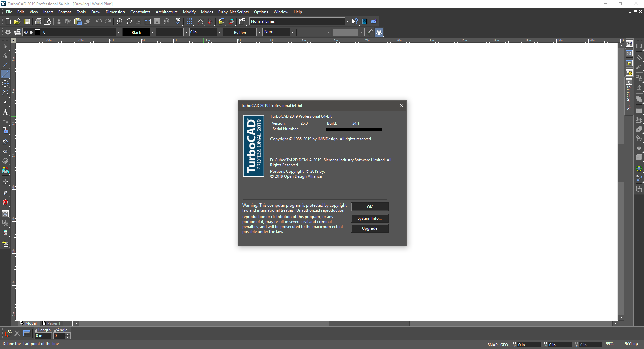Image resolution: width=644 pixels, height=349 pixels.
Task: Run the ABC spelling check icon
Action: 178,21
